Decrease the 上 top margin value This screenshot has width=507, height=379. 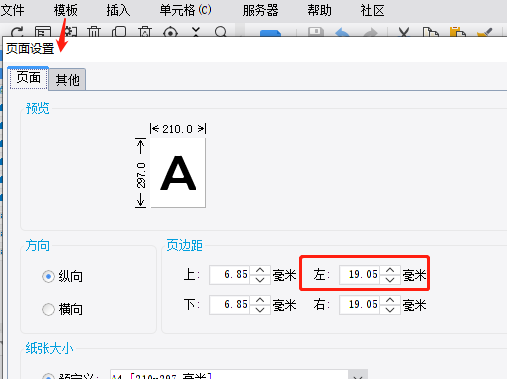tap(260, 280)
